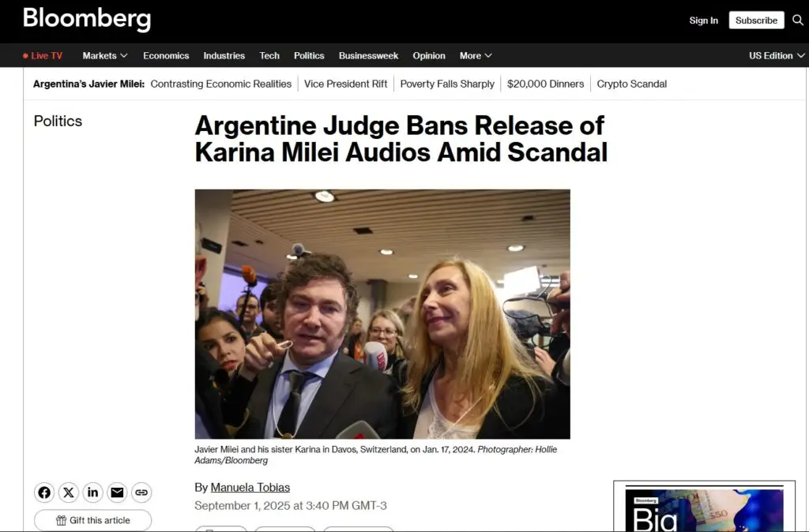Click the Milei siblings article photo
The image size is (809, 532).
tap(382, 314)
